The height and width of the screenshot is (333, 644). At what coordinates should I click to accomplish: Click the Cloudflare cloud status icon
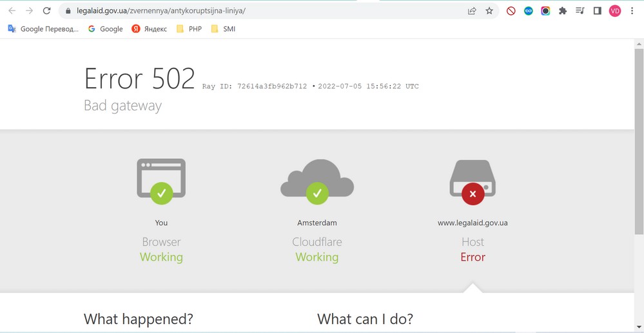pos(317,182)
